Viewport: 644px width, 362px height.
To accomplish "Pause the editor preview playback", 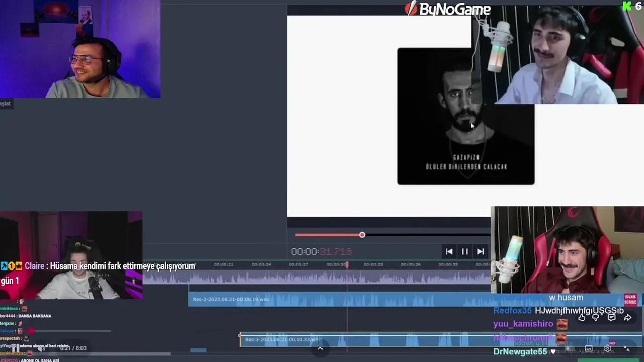I will [465, 251].
